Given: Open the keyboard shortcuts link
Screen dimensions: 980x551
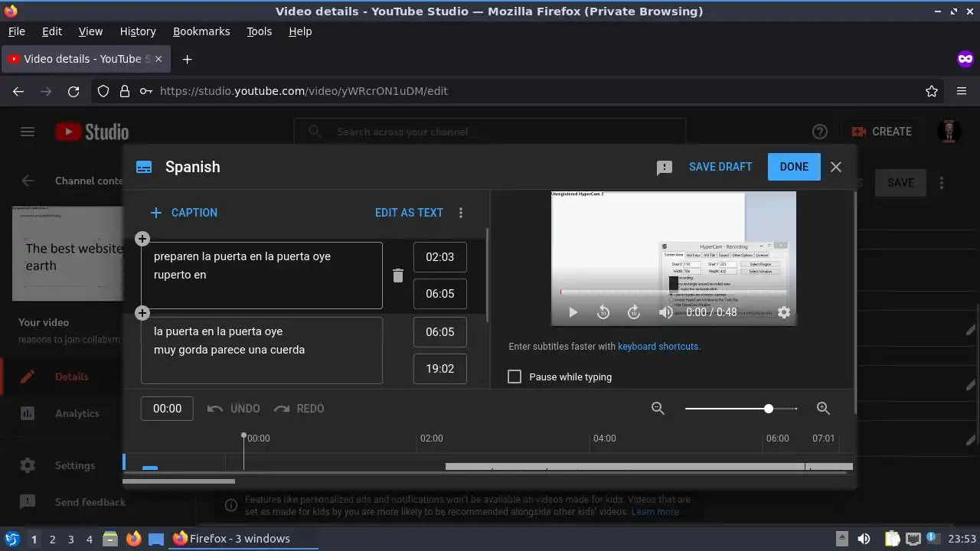Looking at the screenshot, I should tap(659, 347).
